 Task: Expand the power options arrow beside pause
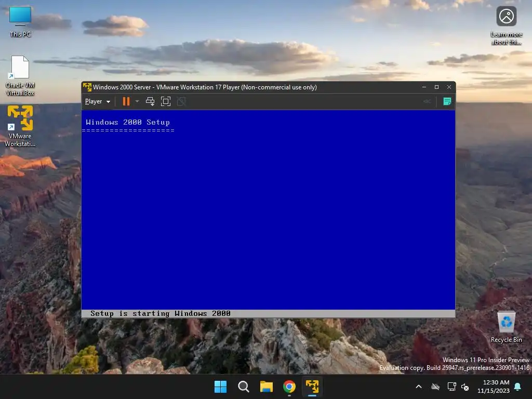click(137, 101)
